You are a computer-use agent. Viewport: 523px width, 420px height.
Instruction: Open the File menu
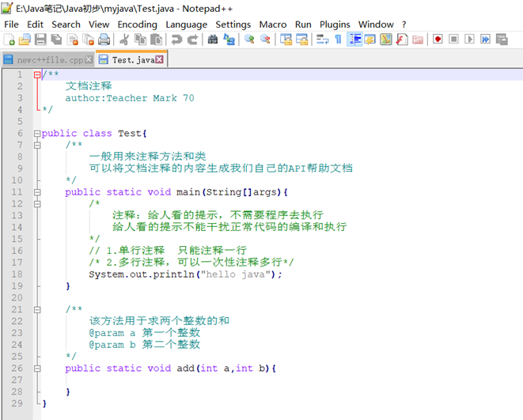click(x=11, y=25)
